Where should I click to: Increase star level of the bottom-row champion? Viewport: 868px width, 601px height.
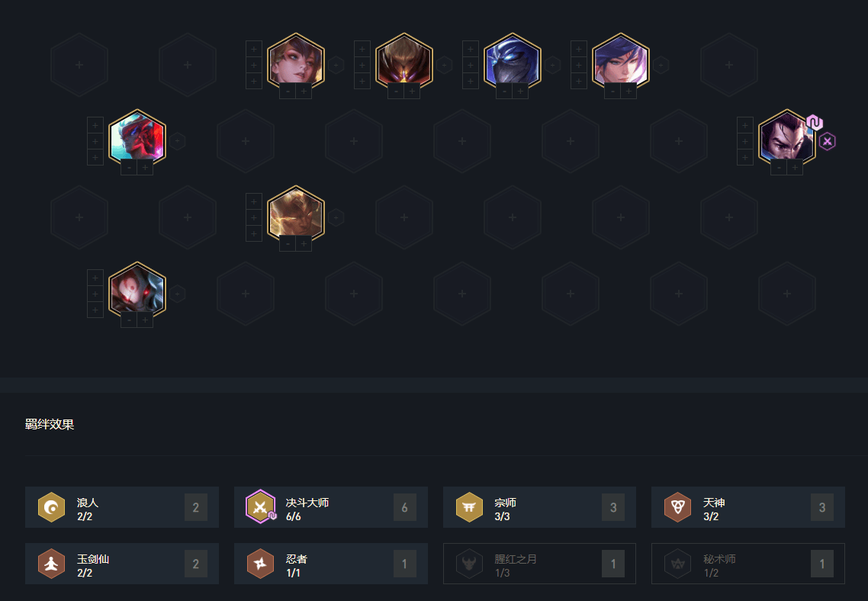[x=145, y=320]
